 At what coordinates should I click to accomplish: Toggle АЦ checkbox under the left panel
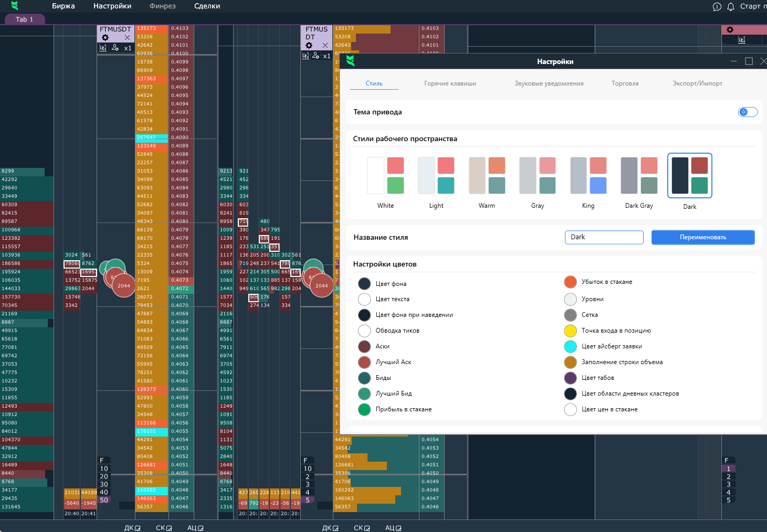[201, 528]
